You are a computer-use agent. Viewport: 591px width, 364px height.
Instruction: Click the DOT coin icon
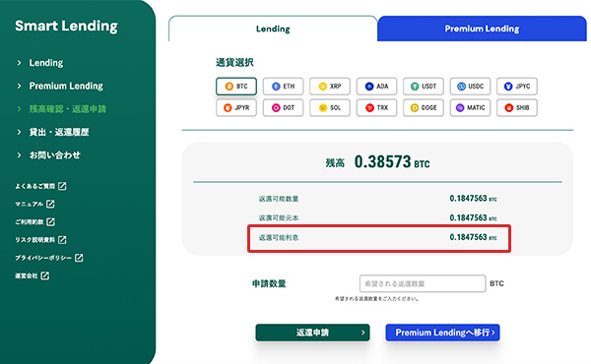coord(276,107)
